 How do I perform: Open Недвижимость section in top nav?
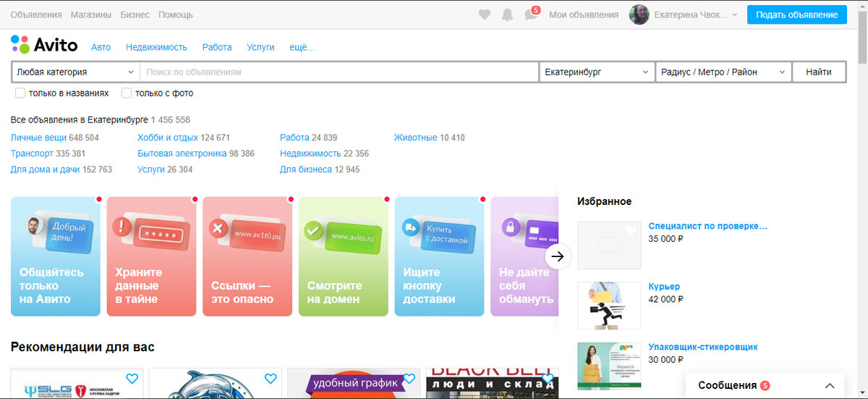click(156, 47)
